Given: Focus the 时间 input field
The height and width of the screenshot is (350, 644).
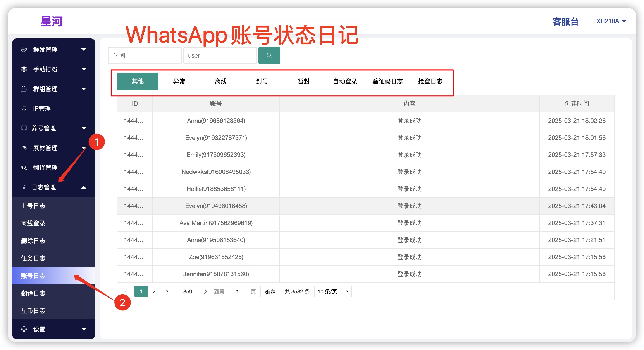Looking at the screenshot, I should point(145,55).
